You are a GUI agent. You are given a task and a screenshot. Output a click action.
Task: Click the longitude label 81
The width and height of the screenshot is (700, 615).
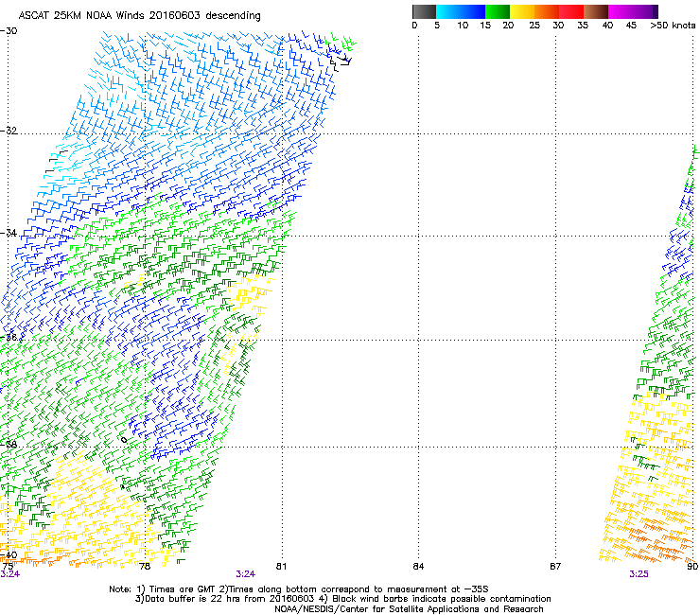pos(281,567)
